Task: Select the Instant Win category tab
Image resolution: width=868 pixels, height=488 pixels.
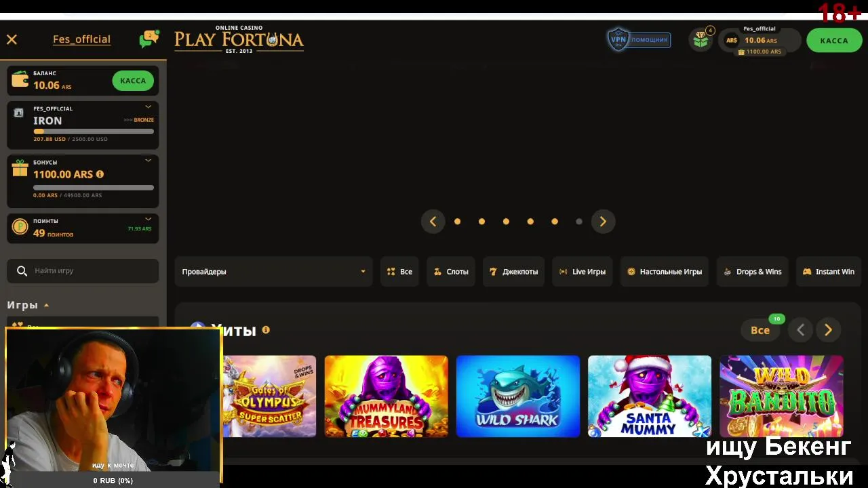Action: (x=828, y=271)
